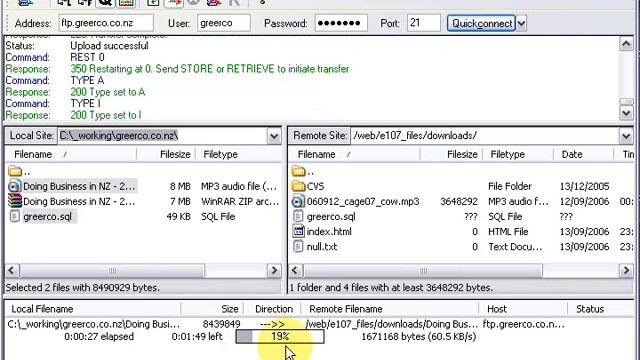640x360 pixels.
Task: Select the remote greerco.sql file icon
Action: pos(298,216)
